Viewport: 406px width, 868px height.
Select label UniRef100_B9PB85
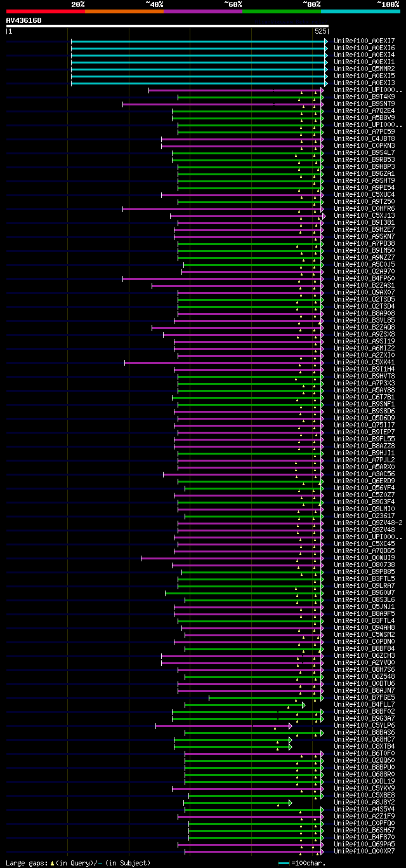tap(364, 571)
